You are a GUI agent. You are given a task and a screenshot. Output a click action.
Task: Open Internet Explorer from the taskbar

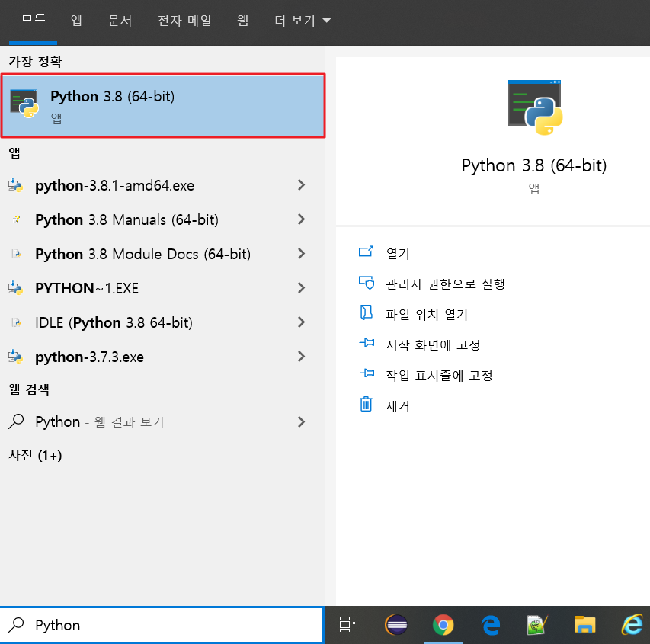click(x=632, y=624)
